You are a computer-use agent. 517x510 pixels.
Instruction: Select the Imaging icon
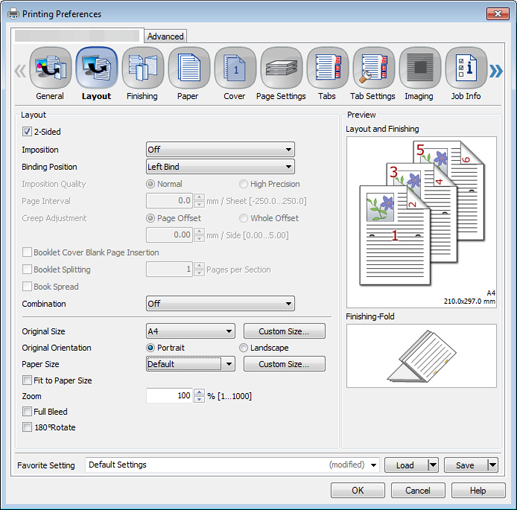[x=420, y=68]
